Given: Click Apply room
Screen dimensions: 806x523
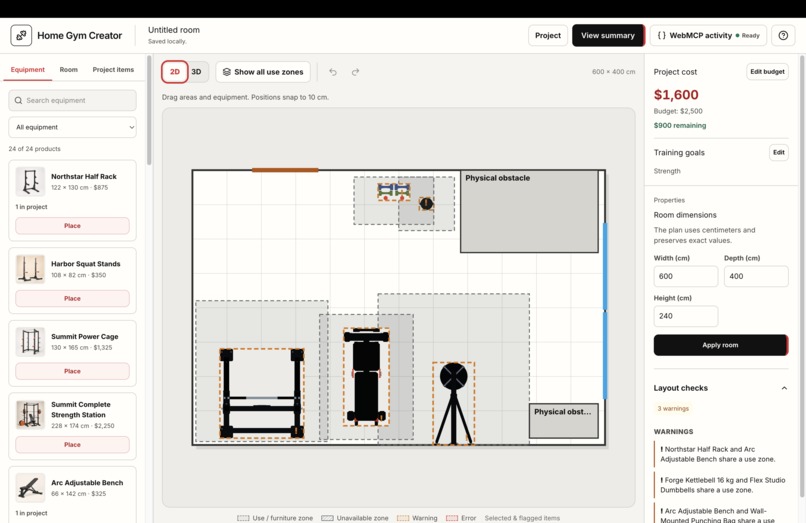Looking at the screenshot, I should click(720, 345).
